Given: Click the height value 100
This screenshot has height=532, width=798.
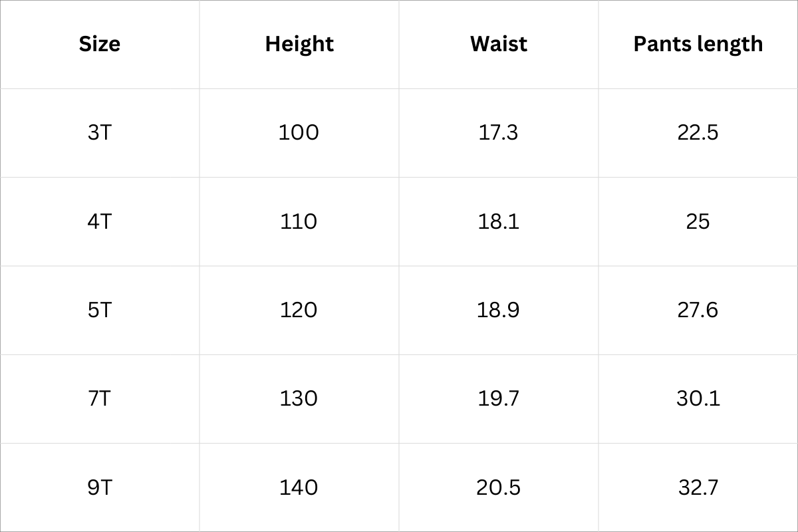Looking at the screenshot, I should pyautogui.click(x=299, y=132).
